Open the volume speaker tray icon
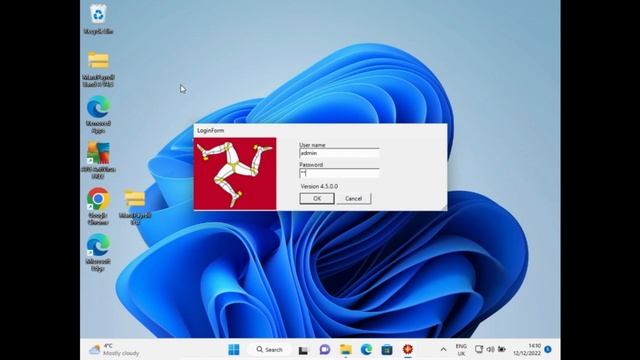The width and height of the screenshot is (640, 360). 490,349
